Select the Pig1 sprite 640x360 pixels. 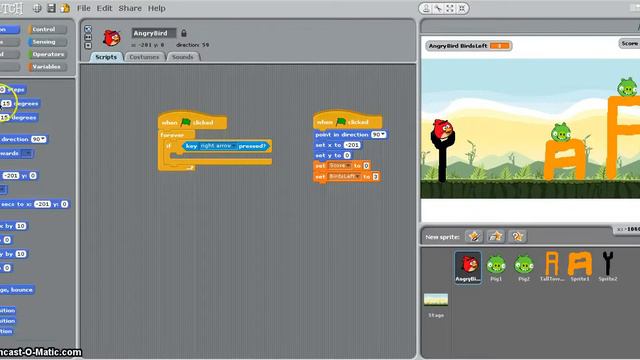point(496,267)
